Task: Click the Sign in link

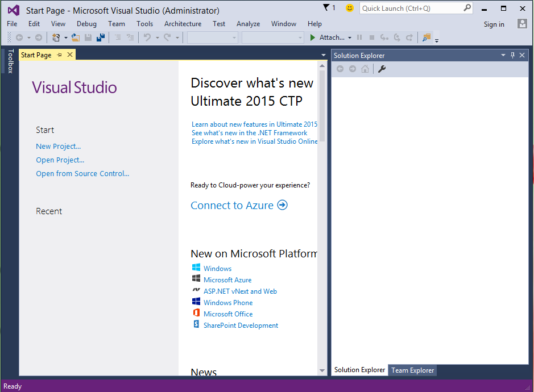Action: pyautogui.click(x=494, y=24)
